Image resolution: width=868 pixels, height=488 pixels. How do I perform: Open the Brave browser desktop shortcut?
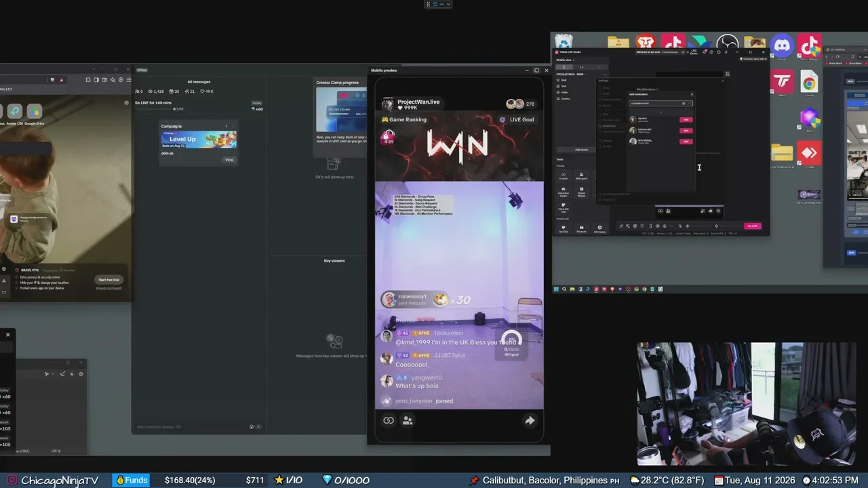click(x=646, y=42)
